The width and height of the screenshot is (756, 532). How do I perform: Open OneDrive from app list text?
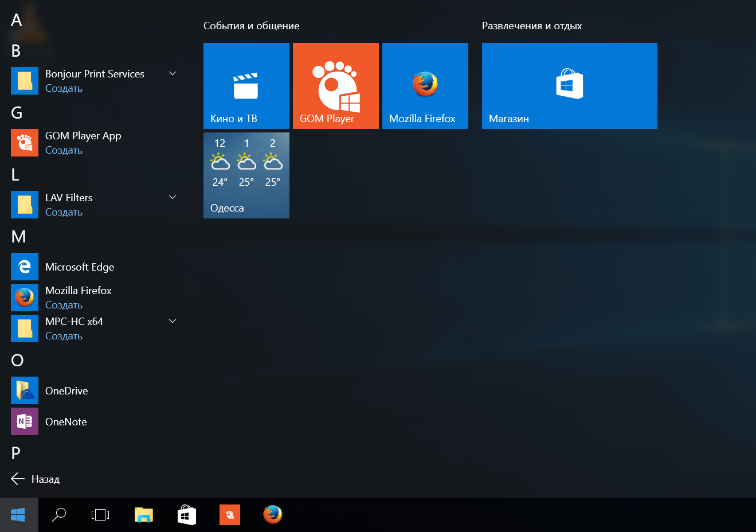click(66, 391)
